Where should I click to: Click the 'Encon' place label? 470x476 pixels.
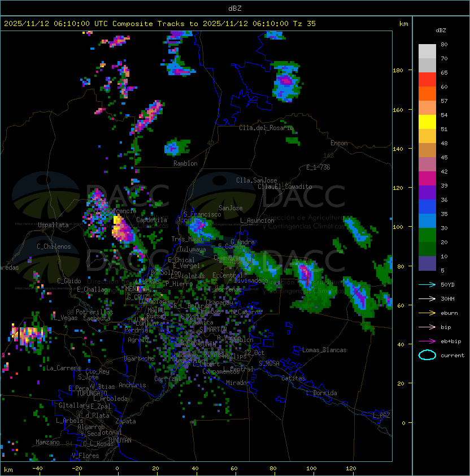[339, 143]
